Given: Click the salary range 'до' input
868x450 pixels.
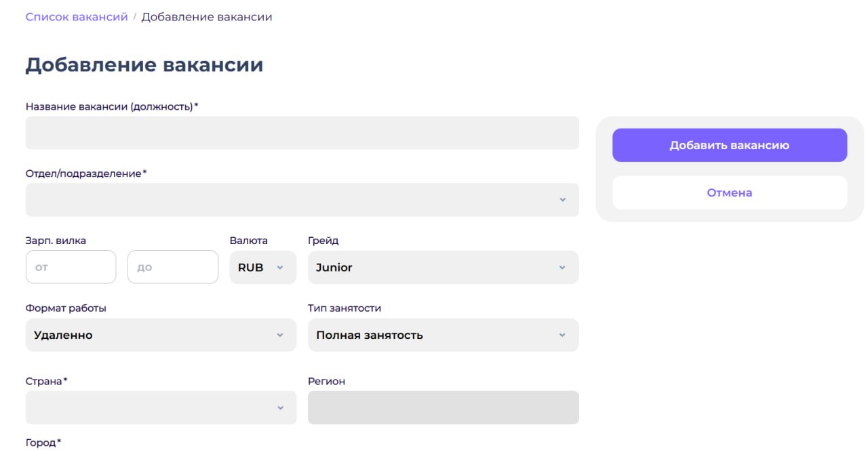Looking at the screenshot, I should click(172, 267).
